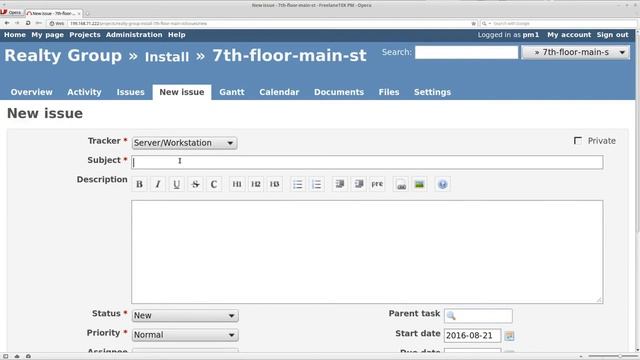Switch to Activity tab

[x=84, y=92]
